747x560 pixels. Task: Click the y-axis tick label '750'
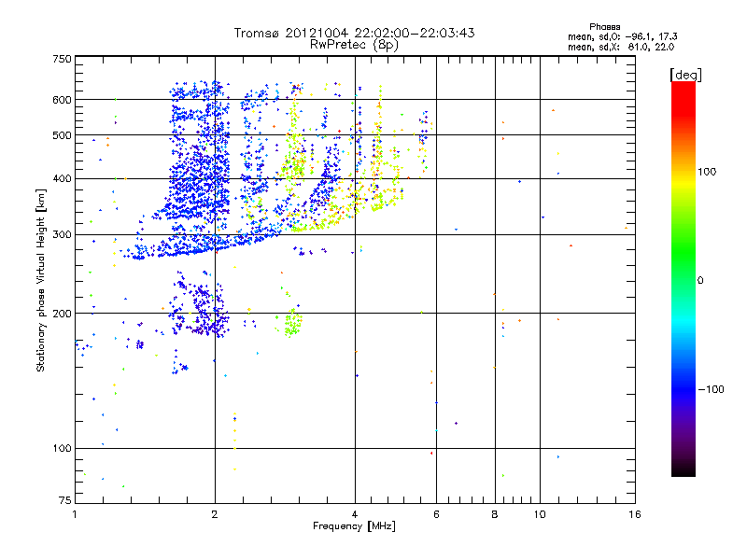click(62, 59)
